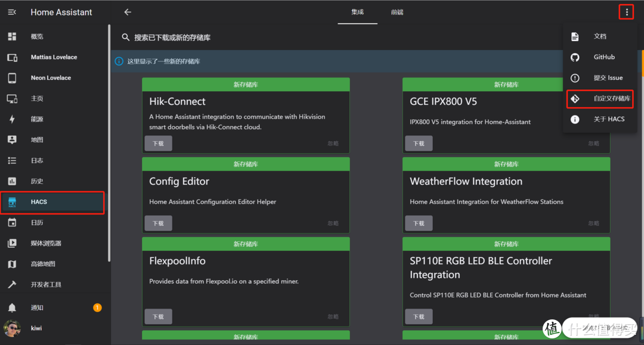The height and width of the screenshot is (345, 644).
Task: Click the 文档 document icon
Action: (575, 36)
